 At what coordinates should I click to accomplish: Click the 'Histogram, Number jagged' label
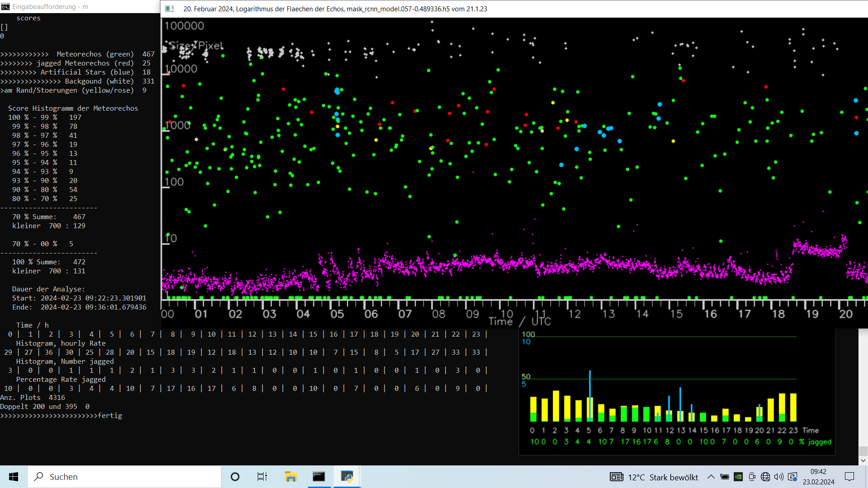(65, 361)
